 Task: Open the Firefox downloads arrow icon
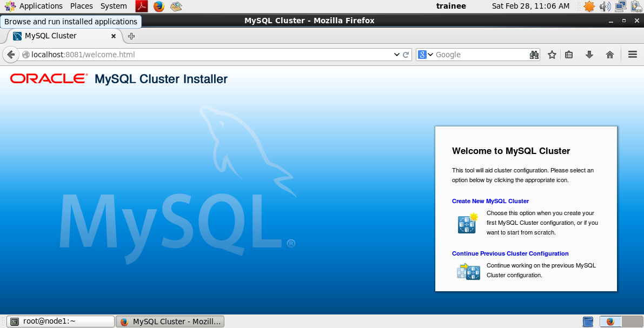point(589,55)
